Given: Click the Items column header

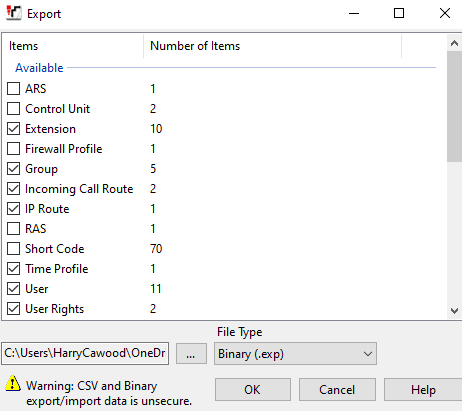Looking at the screenshot, I should tap(73, 46).
